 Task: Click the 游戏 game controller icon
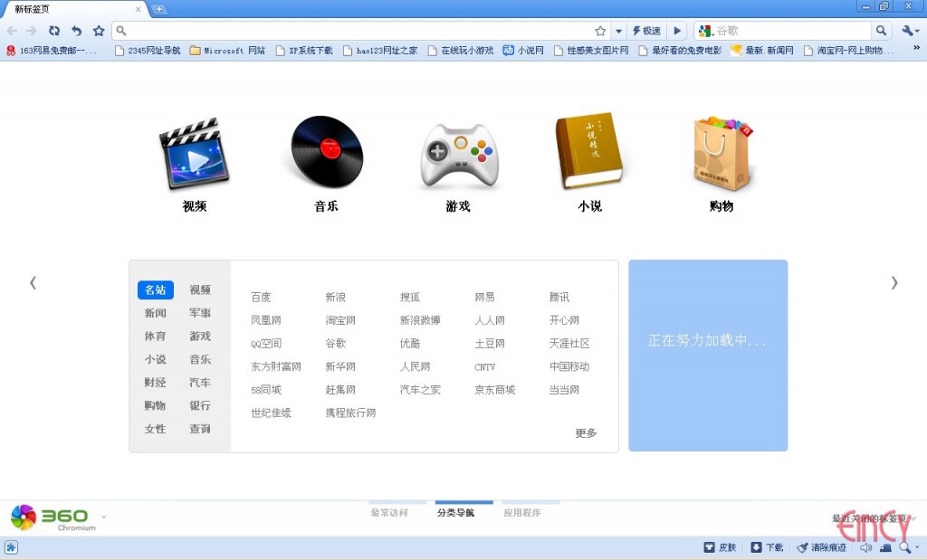coord(459,156)
